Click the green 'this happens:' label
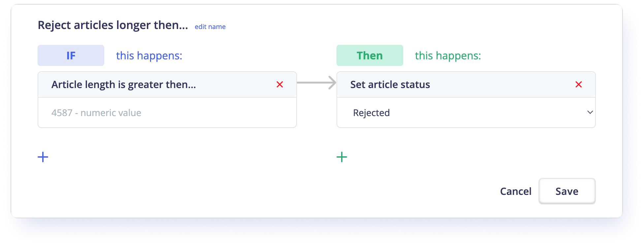The image size is (644, 246). [448, 55]
